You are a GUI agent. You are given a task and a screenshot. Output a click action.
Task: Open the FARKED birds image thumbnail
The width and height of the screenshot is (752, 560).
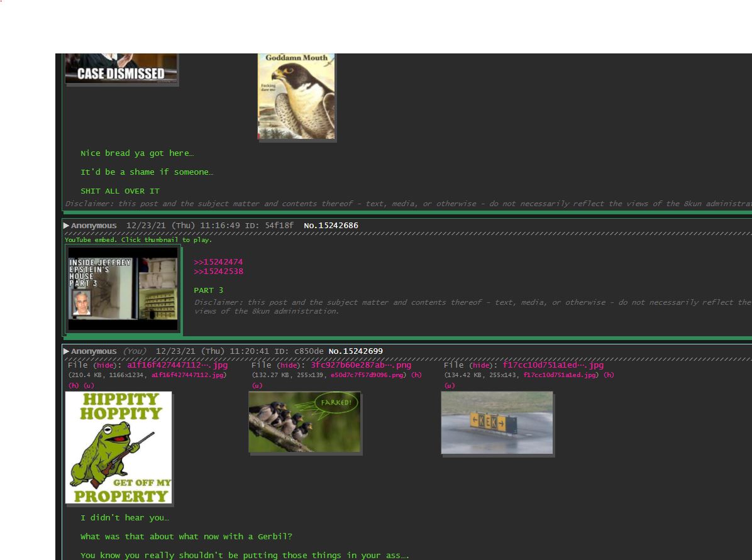pyautogui.click(x=304, y=422)
